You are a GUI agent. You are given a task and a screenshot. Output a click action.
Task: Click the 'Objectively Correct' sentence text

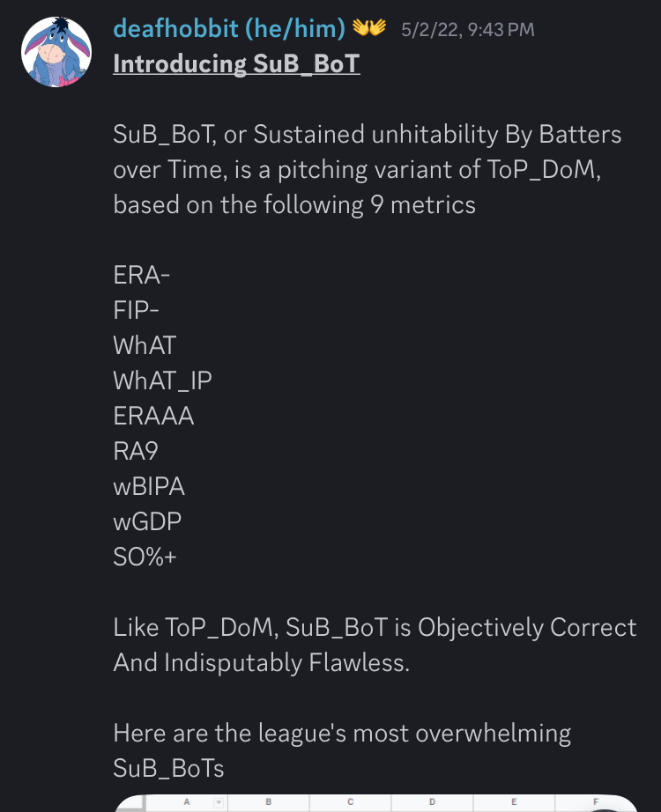pyautogui.click(x=375, y=645)
